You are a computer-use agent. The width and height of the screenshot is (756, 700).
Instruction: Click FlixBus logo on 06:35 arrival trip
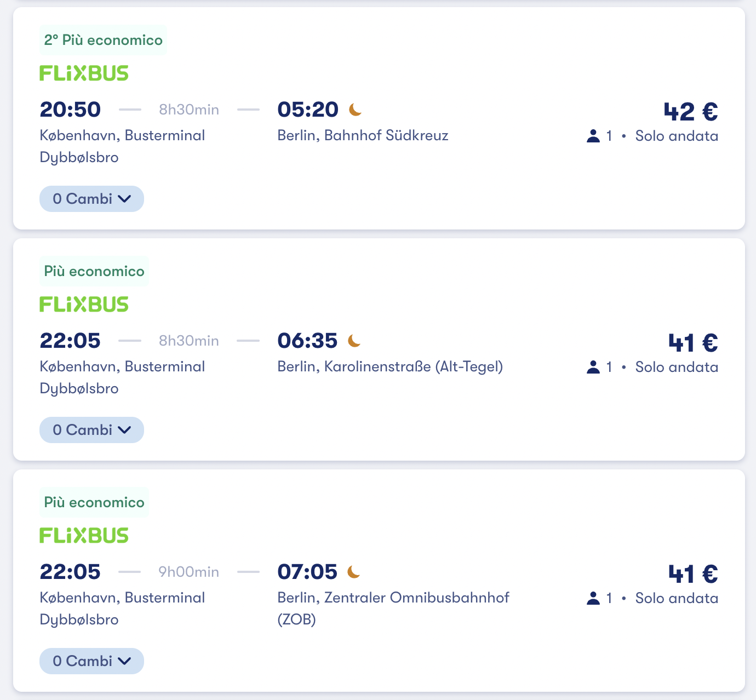(x=84, y=305)
